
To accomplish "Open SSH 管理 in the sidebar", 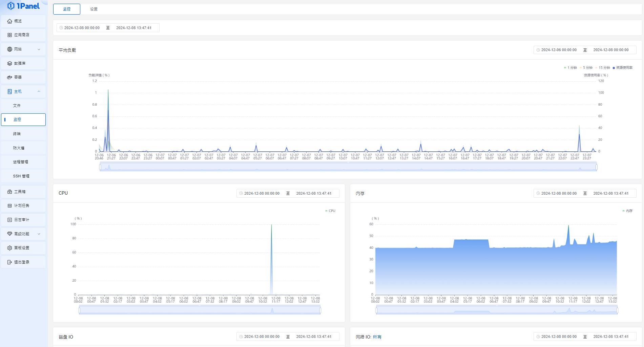I will tap(23, 176).
